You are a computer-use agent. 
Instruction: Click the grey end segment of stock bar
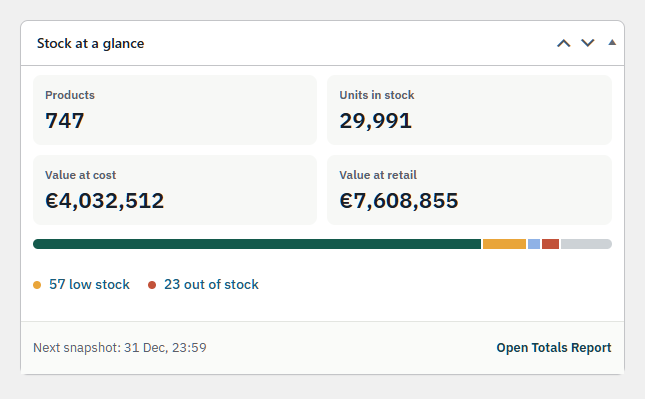586,244
